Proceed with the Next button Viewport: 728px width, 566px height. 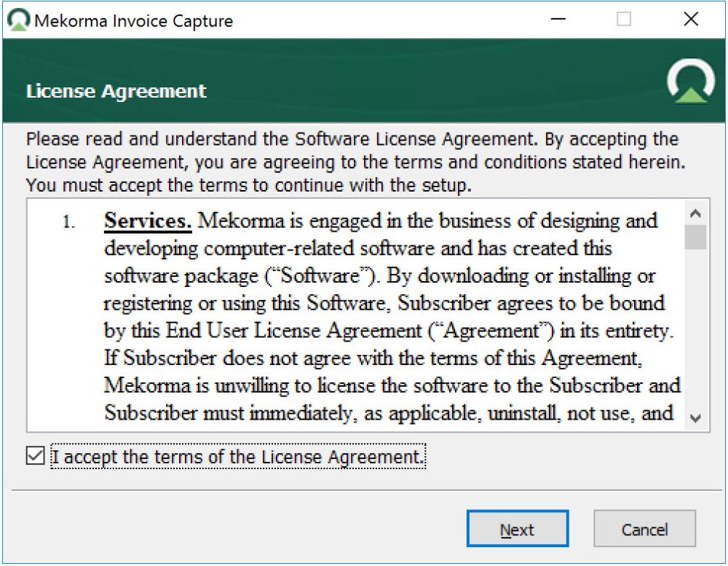(x=517, y=530)
